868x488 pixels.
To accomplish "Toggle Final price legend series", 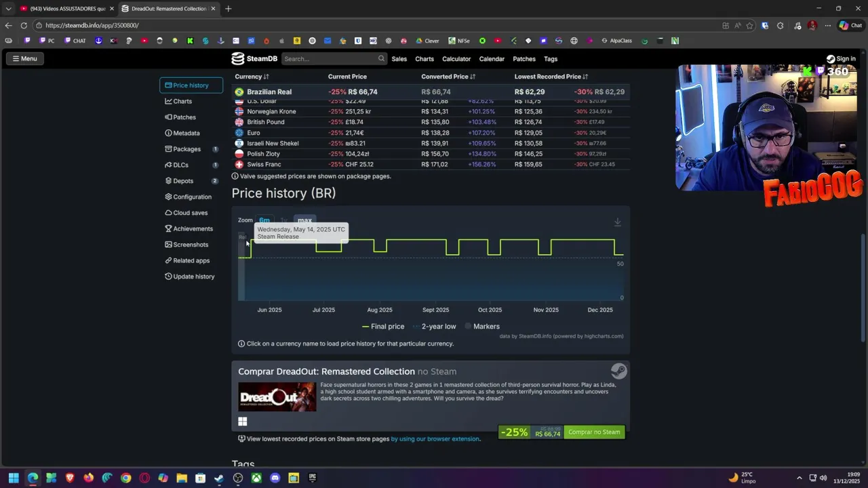I will pos(383,327).
